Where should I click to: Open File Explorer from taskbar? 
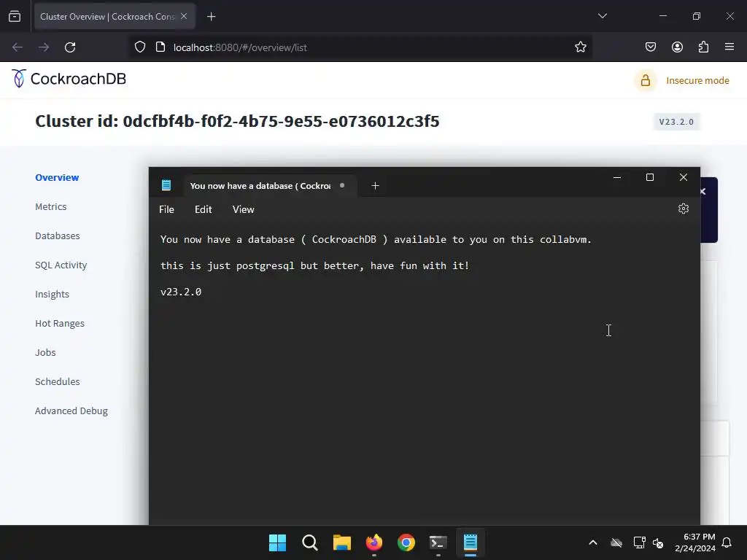(341, 542)
